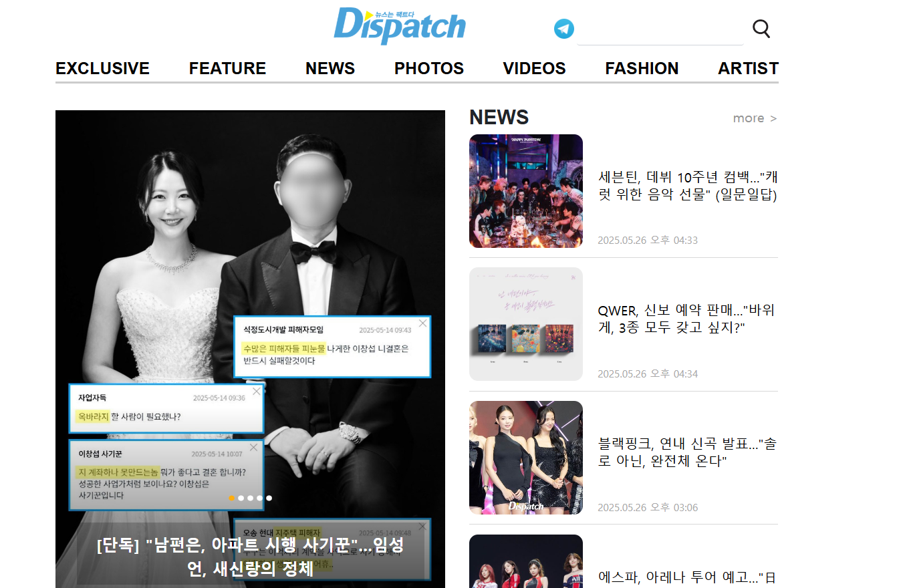This screenshot has width=897, height=588.
Task: Open the Seventeen comeback article thumbnail
Action: [526, 191]
